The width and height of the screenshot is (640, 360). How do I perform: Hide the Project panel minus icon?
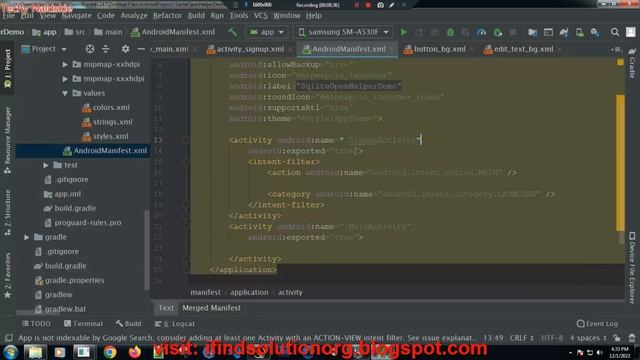(141, 49)
